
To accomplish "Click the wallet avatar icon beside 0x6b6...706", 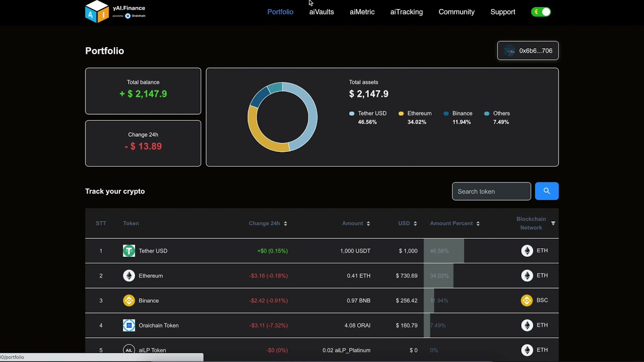I will [510, 51].
